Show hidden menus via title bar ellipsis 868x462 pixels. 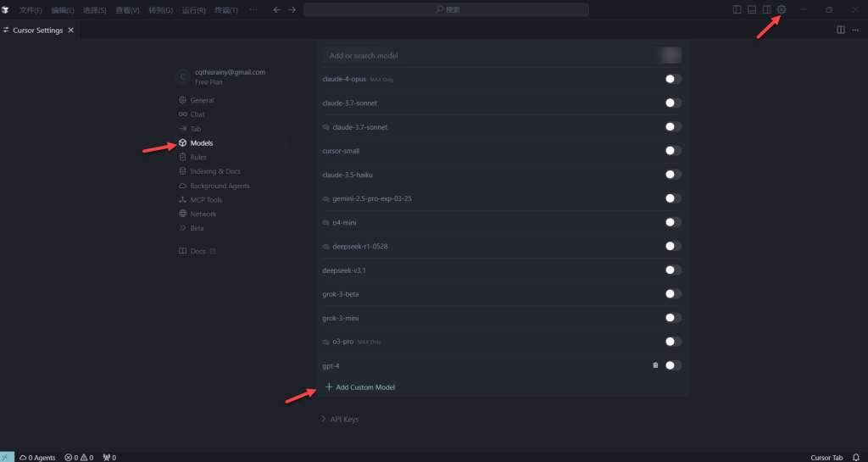tap(253, 9)
